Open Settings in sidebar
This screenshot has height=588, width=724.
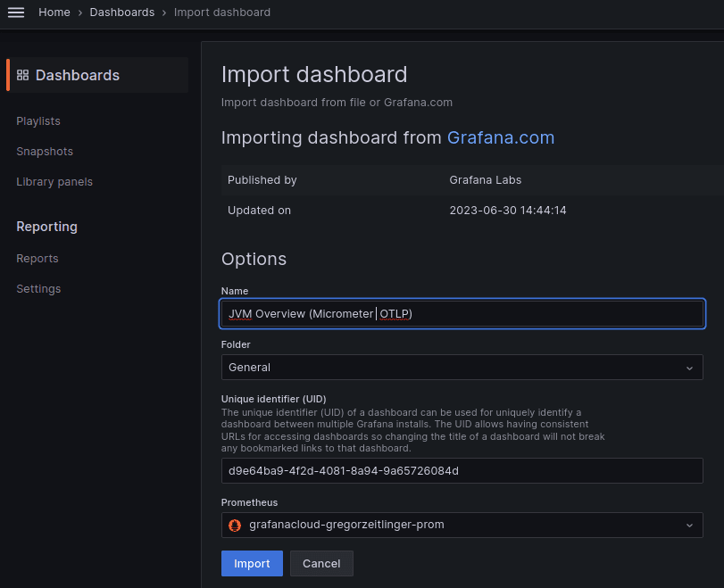[38, 289]
